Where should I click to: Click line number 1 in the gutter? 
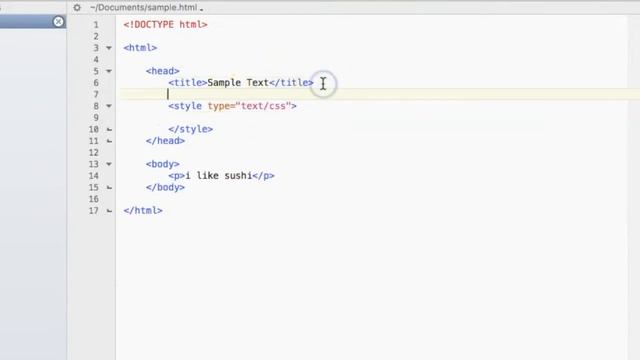click(x=96, y=25)
